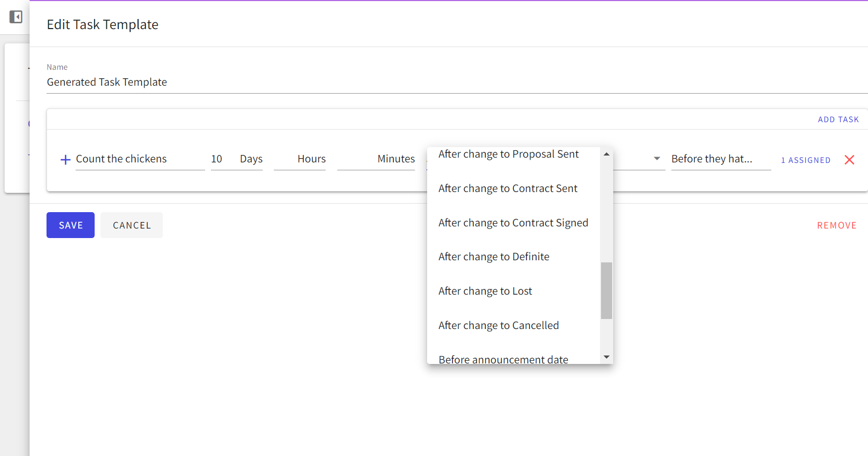Image resolution: width=868 pixels, height=456 pixels.
Task: Click the CANCEL button
Action: click(132, 225)
